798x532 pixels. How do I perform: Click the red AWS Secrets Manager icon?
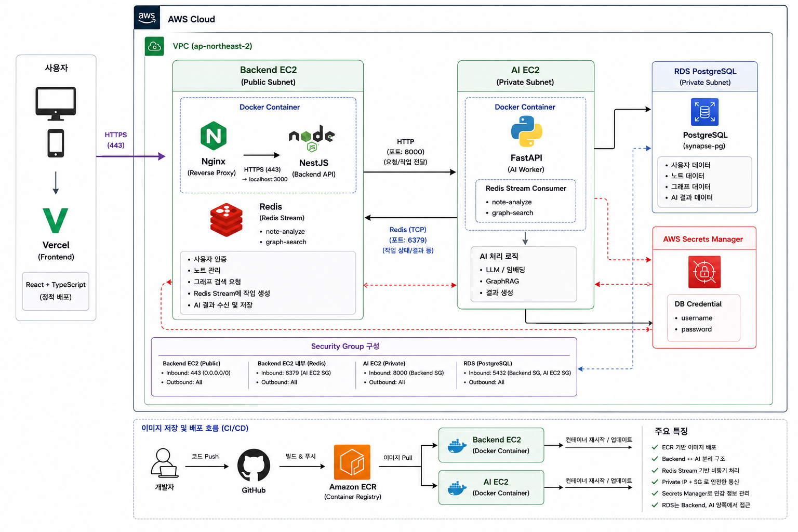click(x=704, y=272)
